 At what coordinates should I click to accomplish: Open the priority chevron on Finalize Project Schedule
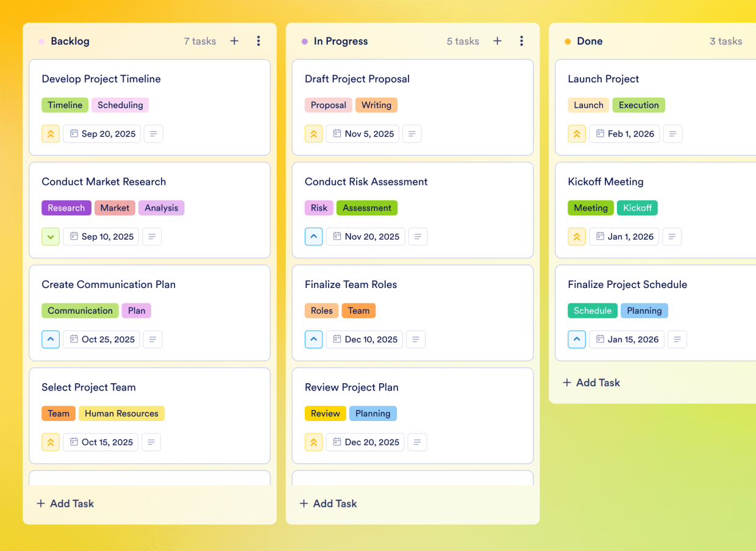pos(577,339)
